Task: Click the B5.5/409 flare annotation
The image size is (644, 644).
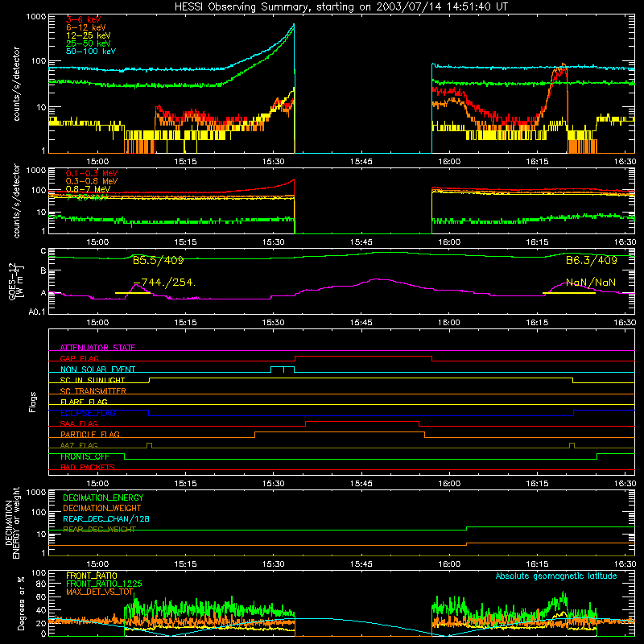Action: point(158,260)
